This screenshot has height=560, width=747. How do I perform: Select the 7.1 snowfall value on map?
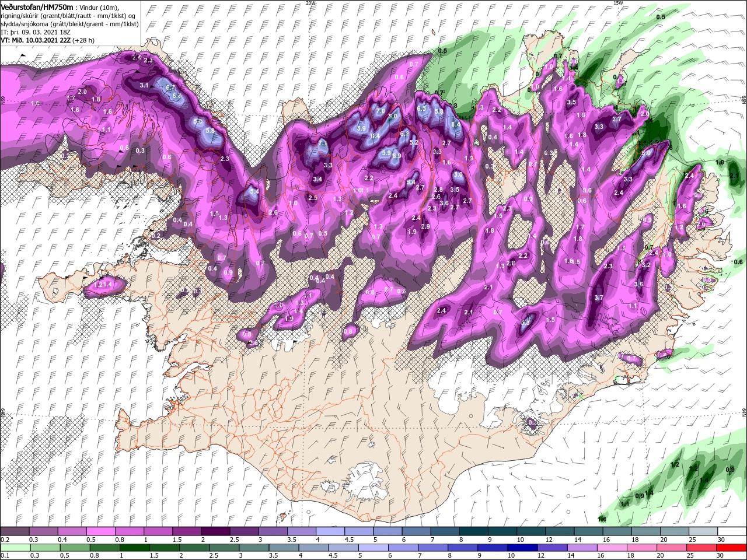[x=323, y=143]
